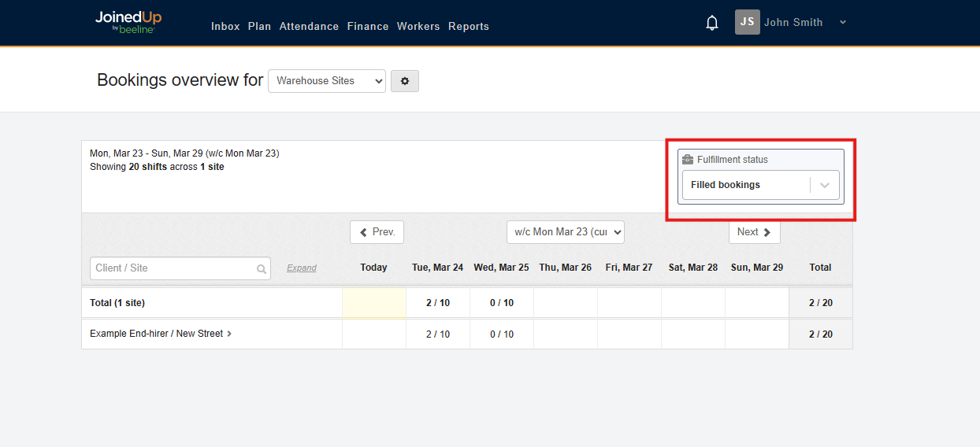Click the briefcase icon next to Fulfillment status
The width and height of the screenshot is (980, 447).
coord(688,160)
